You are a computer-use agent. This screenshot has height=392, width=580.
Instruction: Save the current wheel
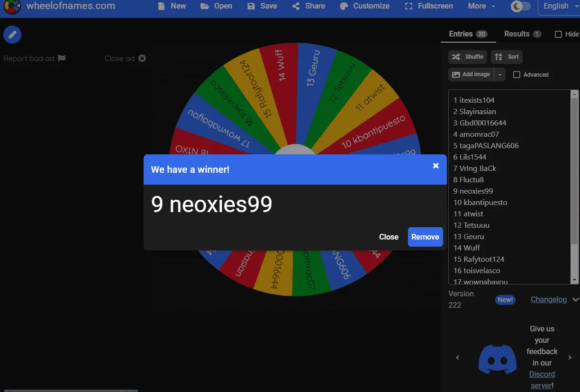[x=262, y=6]
